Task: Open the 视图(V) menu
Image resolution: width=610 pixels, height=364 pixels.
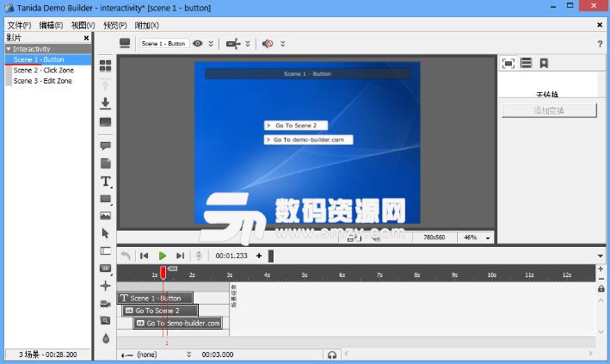Action: click(x=83, y=25)
